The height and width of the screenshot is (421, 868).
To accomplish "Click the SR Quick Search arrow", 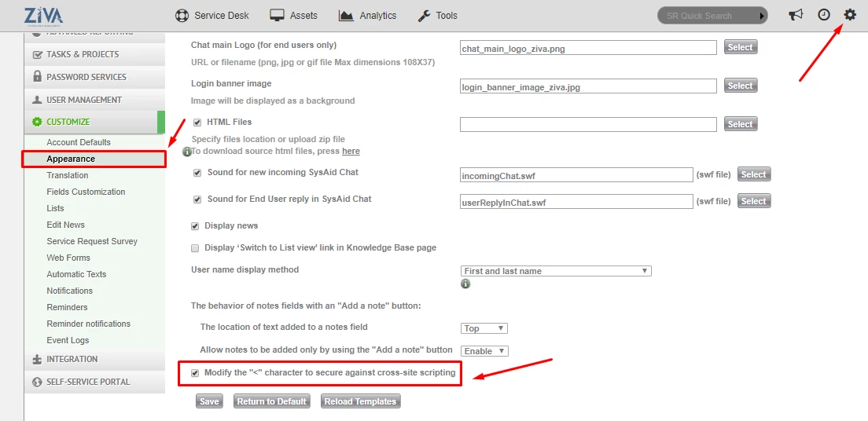I will click(763, 16).
